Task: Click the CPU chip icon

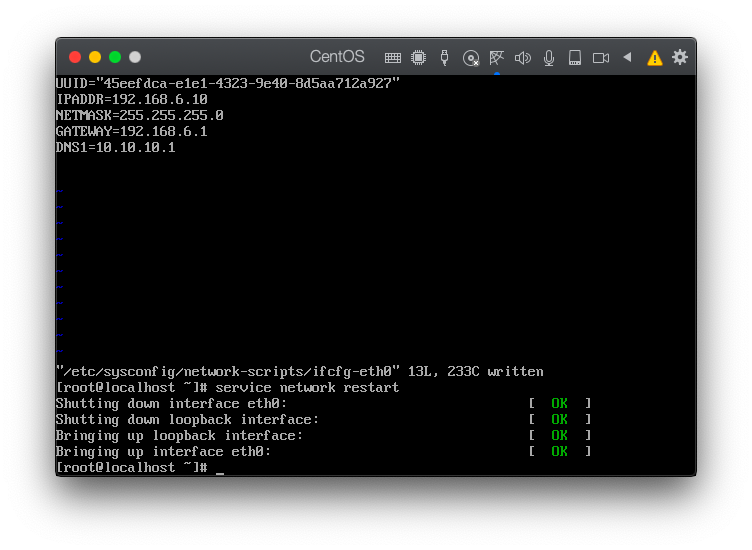Action: point(418,58)
